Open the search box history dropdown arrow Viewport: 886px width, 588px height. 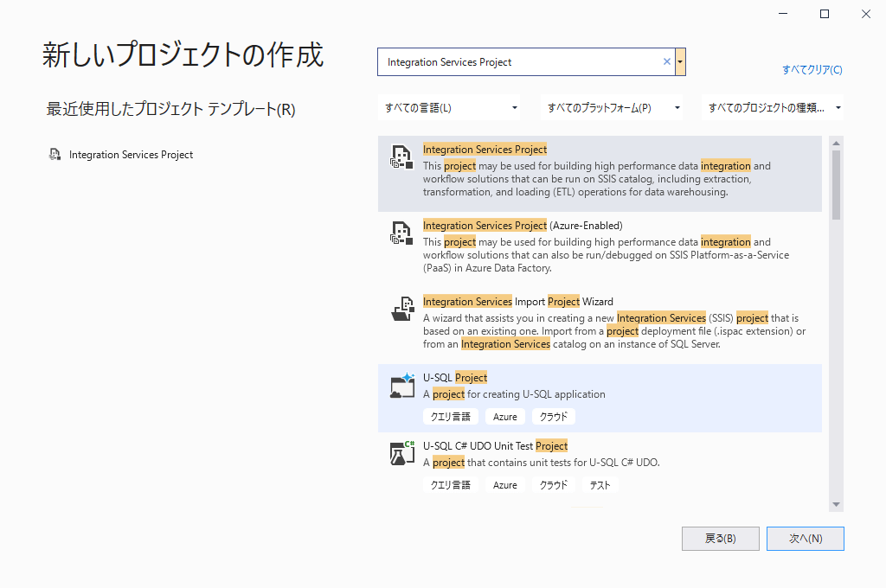point(681,62)
